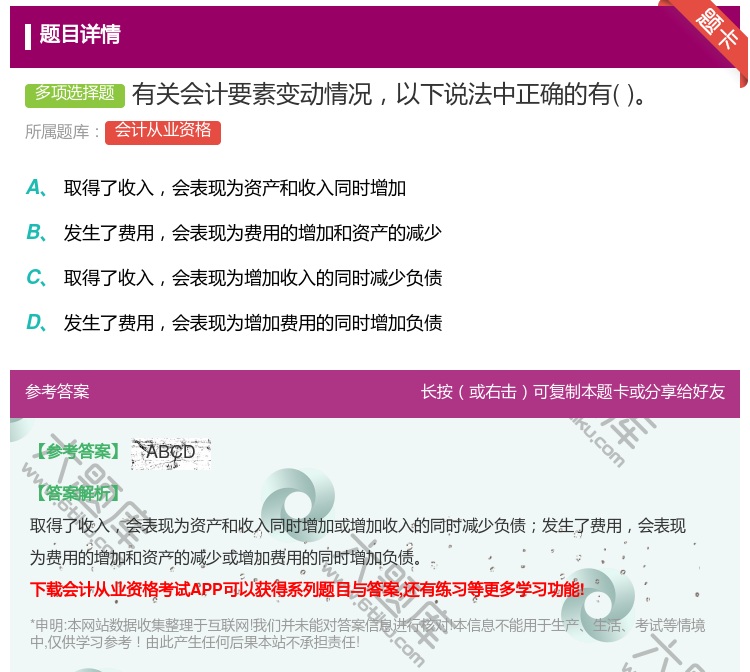Click the explanation line starting 取得了收入，会表现为资产和收入
Viewport: 750px width, 672px height.
pos(358,526)
